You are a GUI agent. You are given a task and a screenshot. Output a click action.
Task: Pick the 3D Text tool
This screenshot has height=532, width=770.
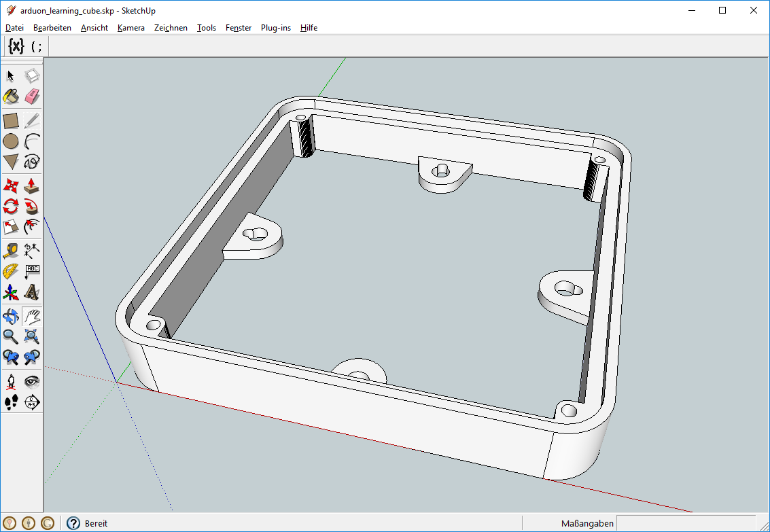[32, 292]
